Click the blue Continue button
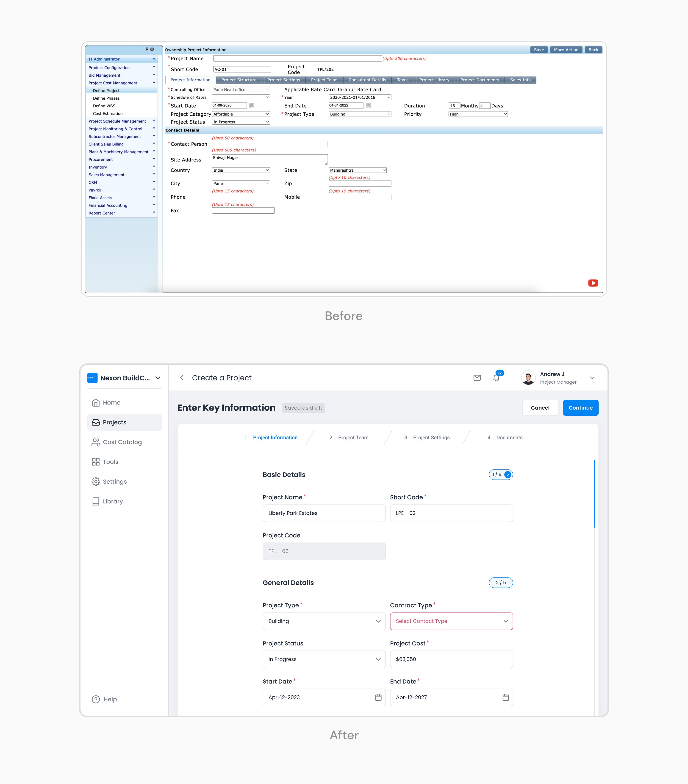The width and height of the screenshot is (688, 784). [580, 408]
